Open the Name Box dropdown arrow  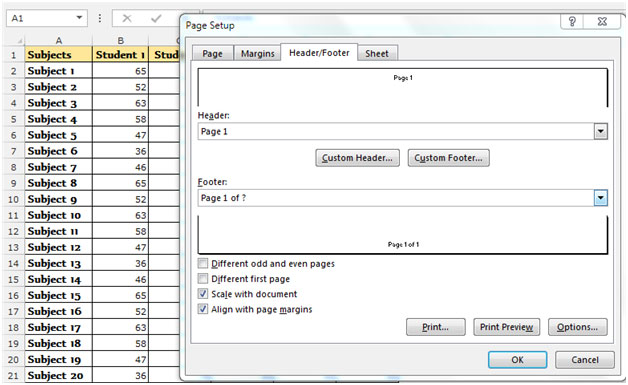tap(79, 18)
